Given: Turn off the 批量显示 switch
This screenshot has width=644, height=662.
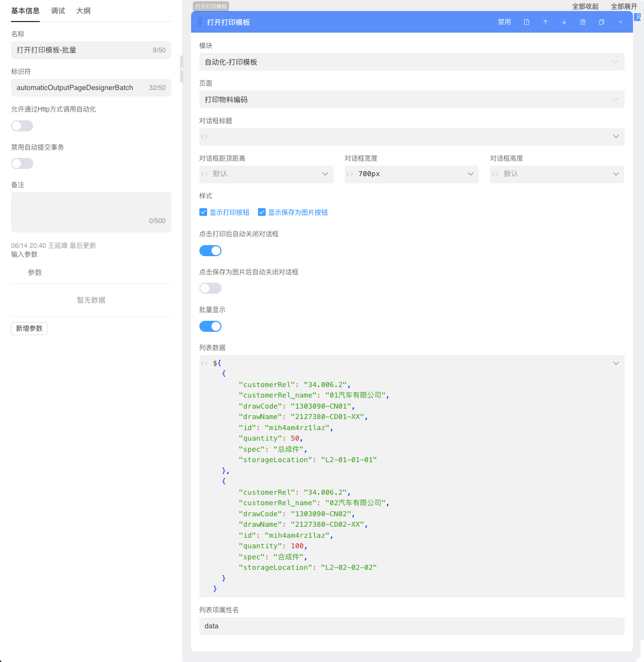Looking at the screenshot, I should 210,326.
